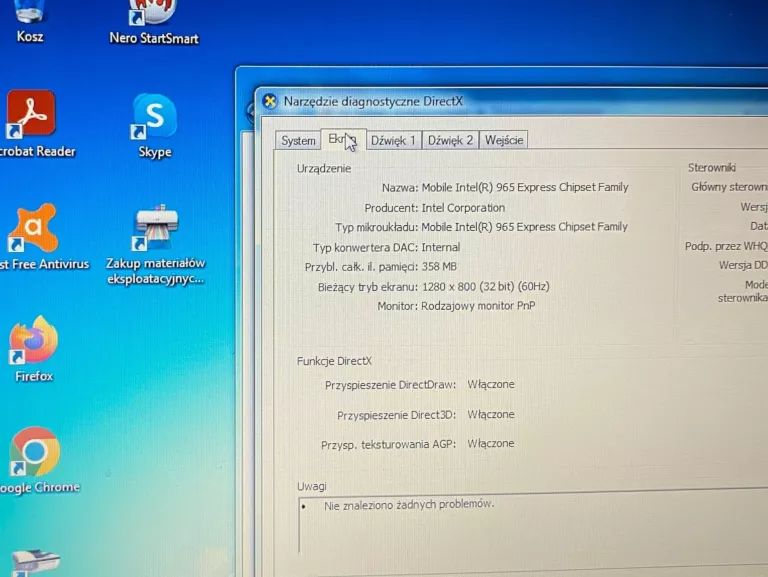This screenshot has height=577, width=768.
Task: Click the Uwagi section label
Action: [312, 486]
